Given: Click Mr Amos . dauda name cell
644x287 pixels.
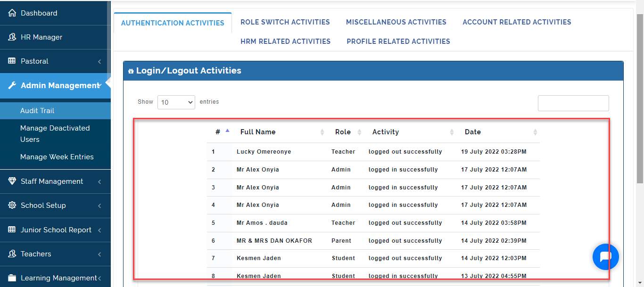Looking at the screenshot, I should click(262, 223).
